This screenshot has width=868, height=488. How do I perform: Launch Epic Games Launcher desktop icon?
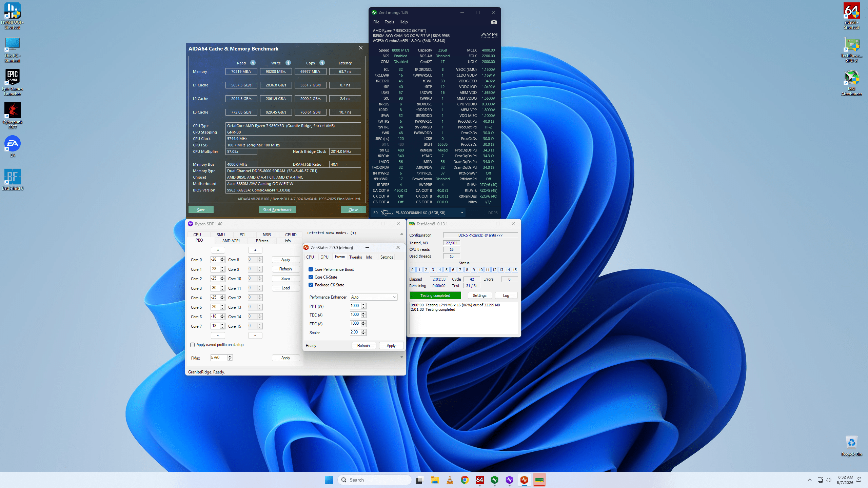[12, 82]
